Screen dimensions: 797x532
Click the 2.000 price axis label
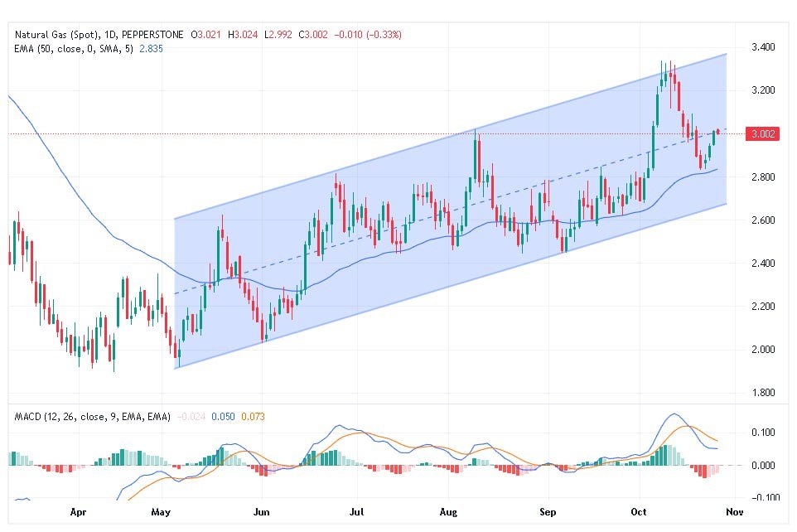(763, 350)
